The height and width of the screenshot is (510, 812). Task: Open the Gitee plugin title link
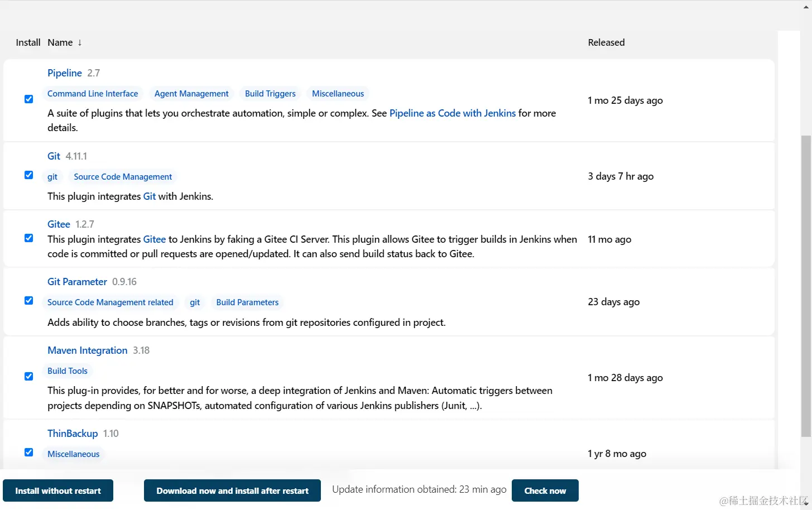coord(59,224)
